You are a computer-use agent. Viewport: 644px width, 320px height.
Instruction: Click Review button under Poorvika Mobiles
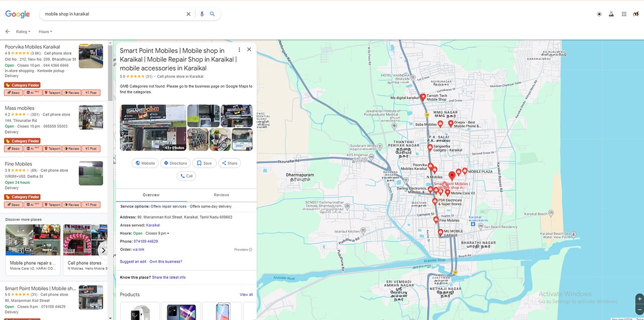coord(72,92)
